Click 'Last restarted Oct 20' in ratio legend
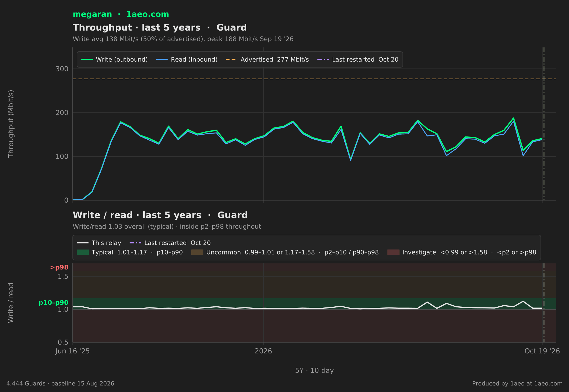Viewport: 569px width, 392px height. [177, 243]
